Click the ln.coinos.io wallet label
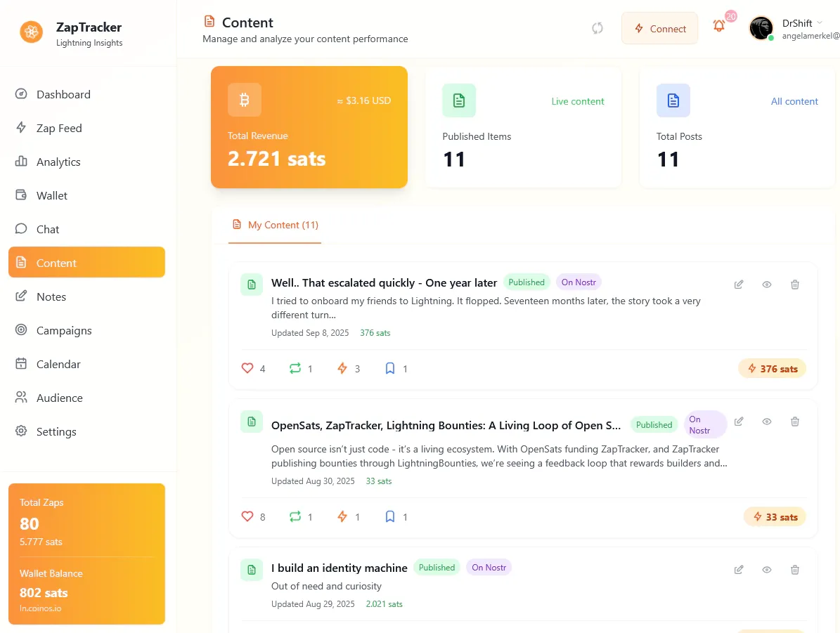Viewport: 840px width, 633px height. [41, 608]
